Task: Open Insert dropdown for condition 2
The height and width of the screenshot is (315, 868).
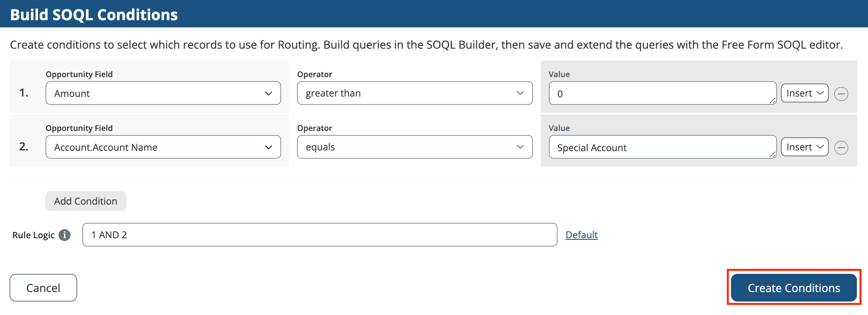Action: pos(804,147)
